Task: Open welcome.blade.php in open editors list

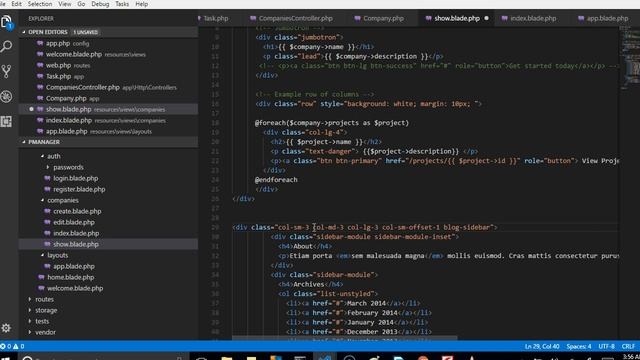Action: pos(108,54)
